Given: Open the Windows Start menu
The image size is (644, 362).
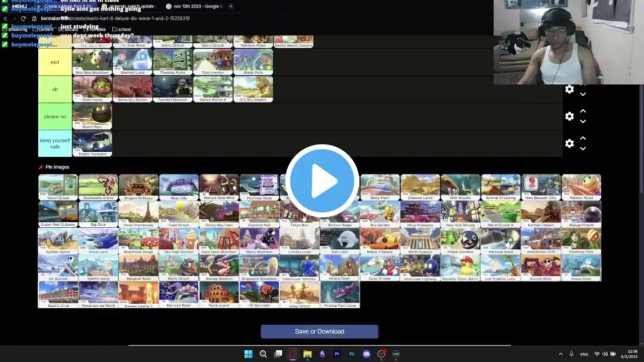Looking at the screenshot, I should coord(248,354).
